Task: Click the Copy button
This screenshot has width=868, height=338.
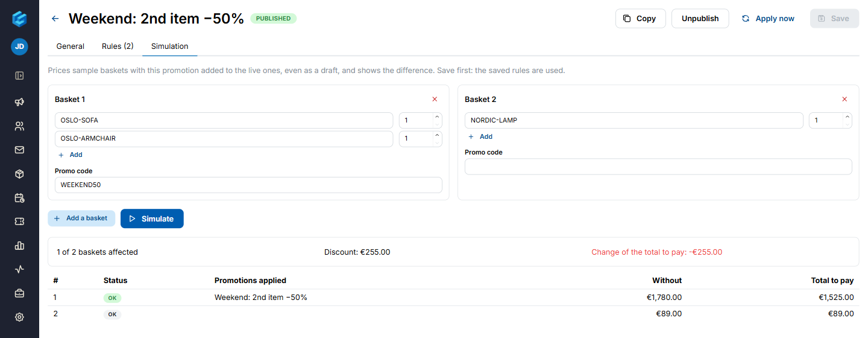Action: (x=640, y=18)
